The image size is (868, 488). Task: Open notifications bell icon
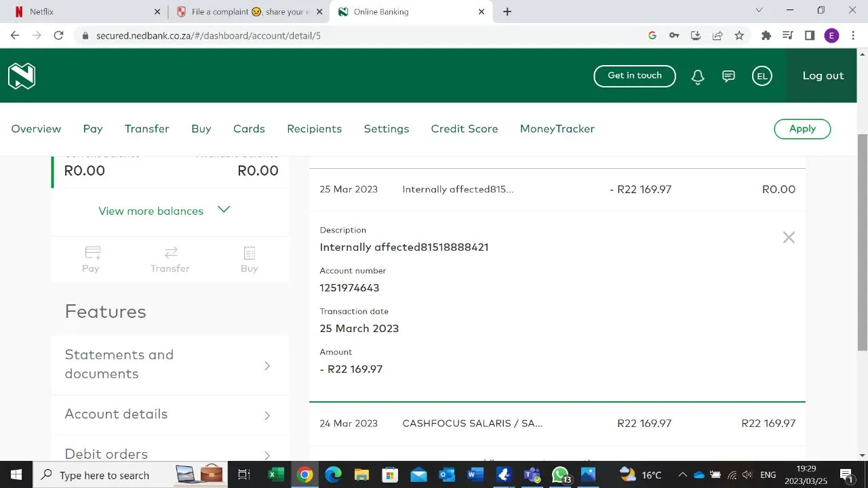pos(698,77)
